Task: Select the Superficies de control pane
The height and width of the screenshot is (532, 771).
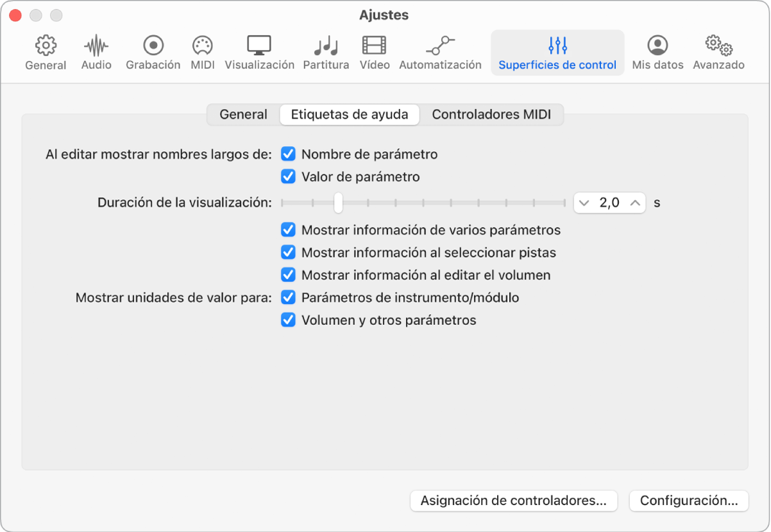Action: [557, 53]
